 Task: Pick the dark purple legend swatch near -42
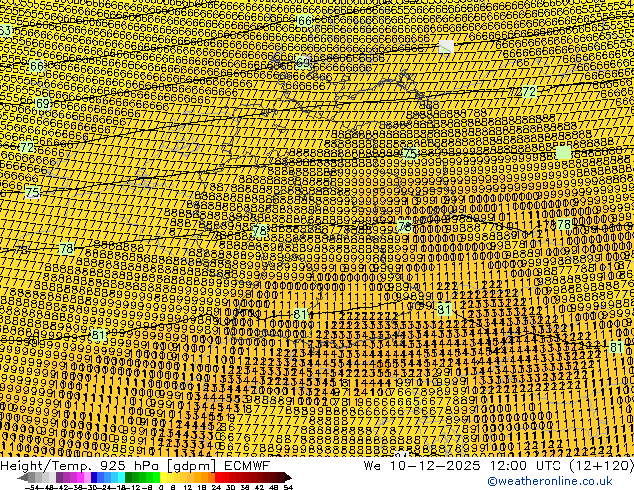click(59, 477)
